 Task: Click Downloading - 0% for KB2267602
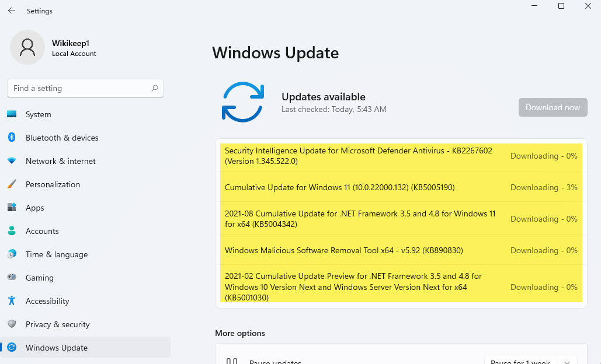point(544,156)
